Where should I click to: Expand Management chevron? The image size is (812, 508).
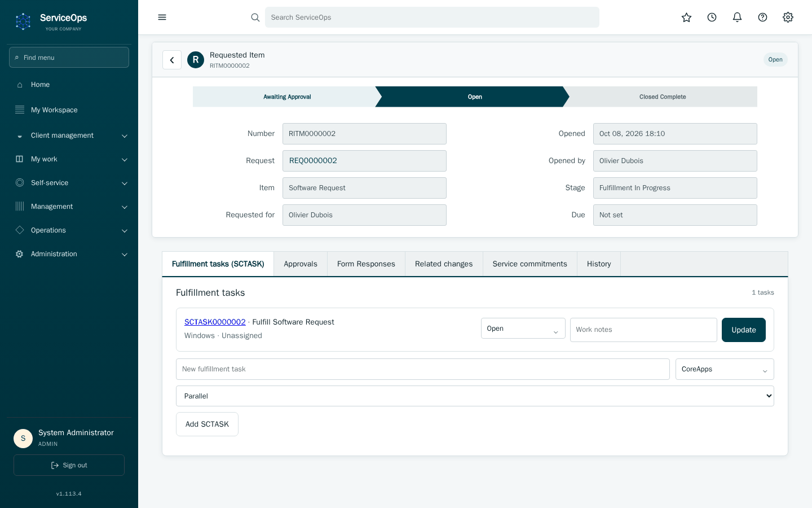(125, 207)
